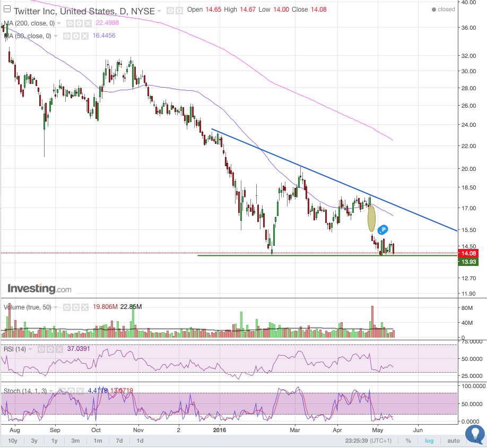Open settings gear for Twitter Inc series
Viewport: 487px width, 448px height.
pos(179,11)
